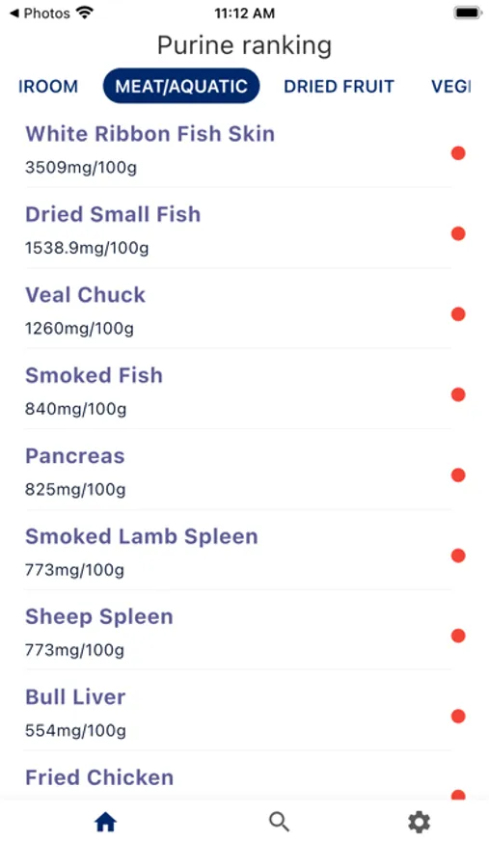Tap red dot beside White Ribbon Fish Skin

[458, 153]
